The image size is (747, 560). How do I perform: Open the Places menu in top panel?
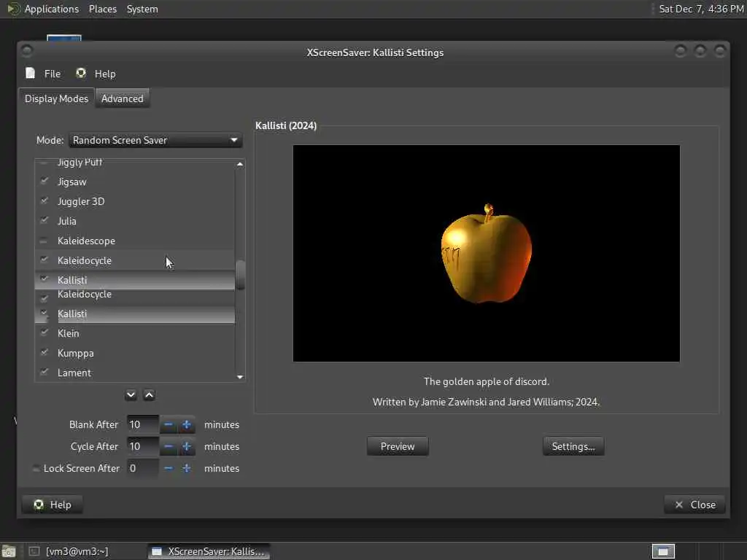click(102, 9)
